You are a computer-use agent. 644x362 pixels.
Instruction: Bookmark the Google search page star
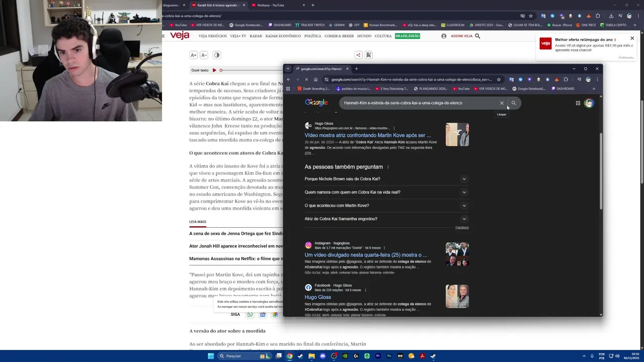coord(499,79)
